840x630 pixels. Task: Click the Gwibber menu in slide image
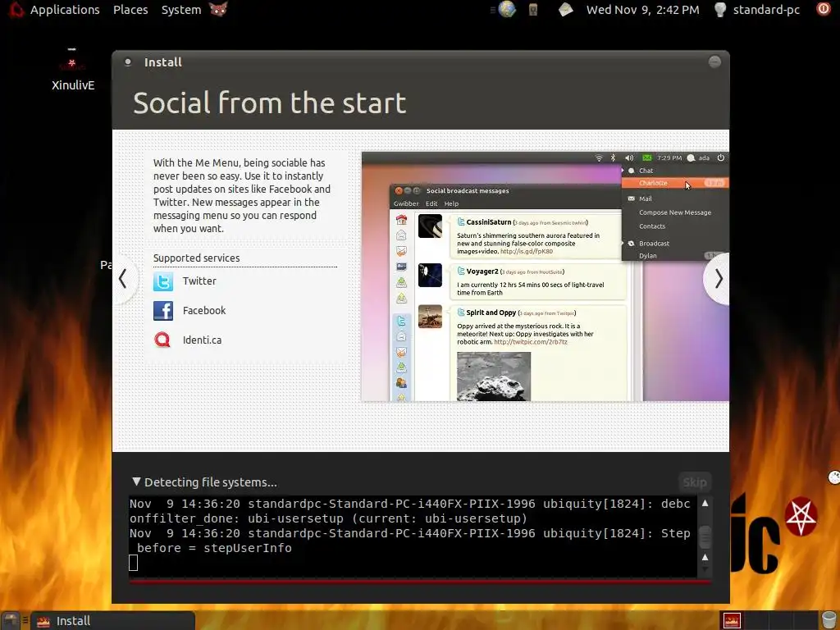pos(406,203)
